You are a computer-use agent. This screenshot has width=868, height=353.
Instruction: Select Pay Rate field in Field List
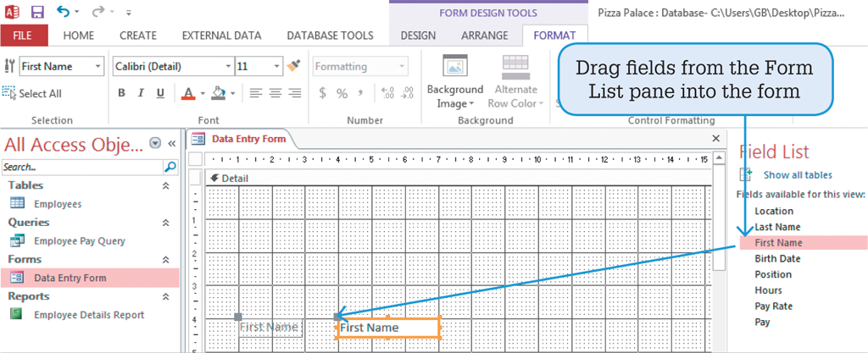[x=773, y=306]
